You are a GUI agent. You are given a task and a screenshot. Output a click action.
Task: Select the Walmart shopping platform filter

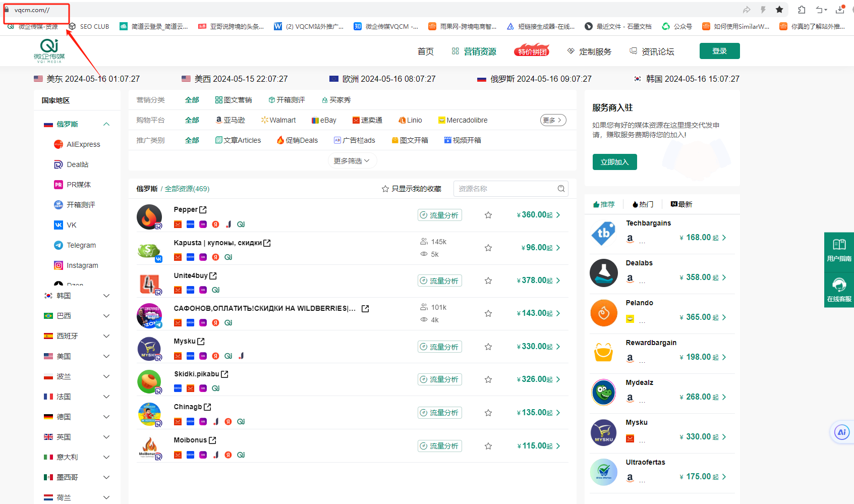[x=279, y=120]
